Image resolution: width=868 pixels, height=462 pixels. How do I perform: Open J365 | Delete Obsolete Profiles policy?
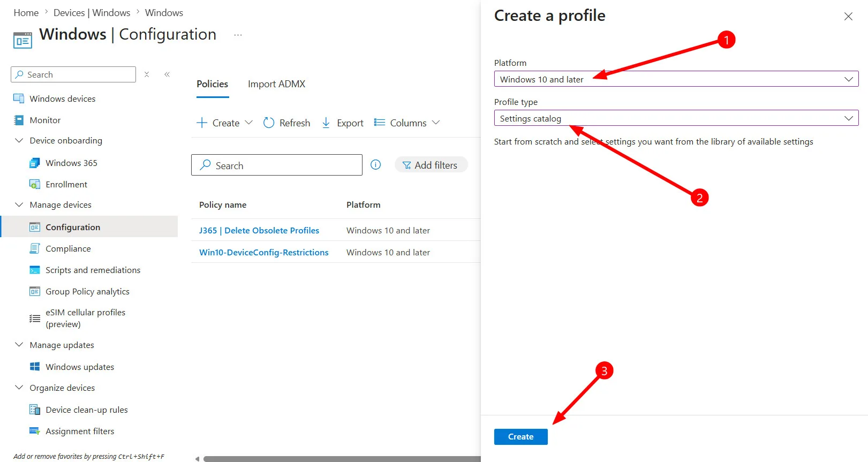tap(259, 230)
